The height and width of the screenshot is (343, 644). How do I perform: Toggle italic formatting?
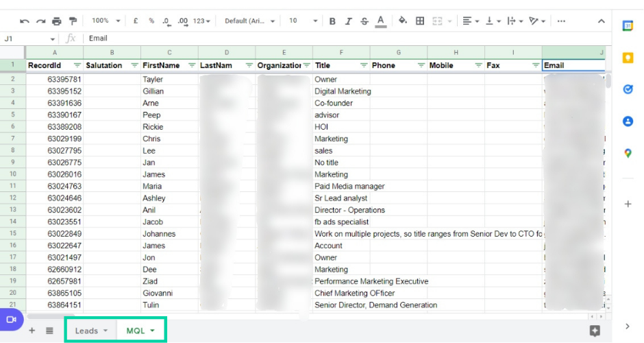coord(348,21)
